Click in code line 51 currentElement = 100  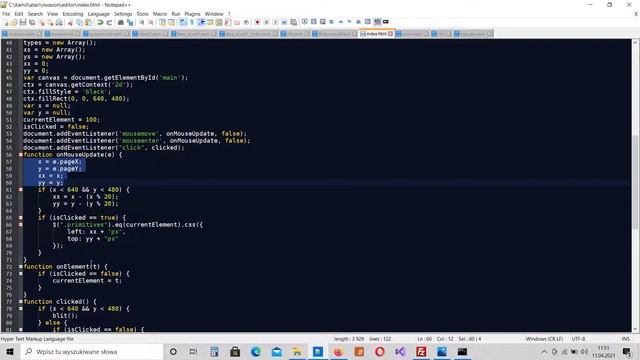click(61, 120)
